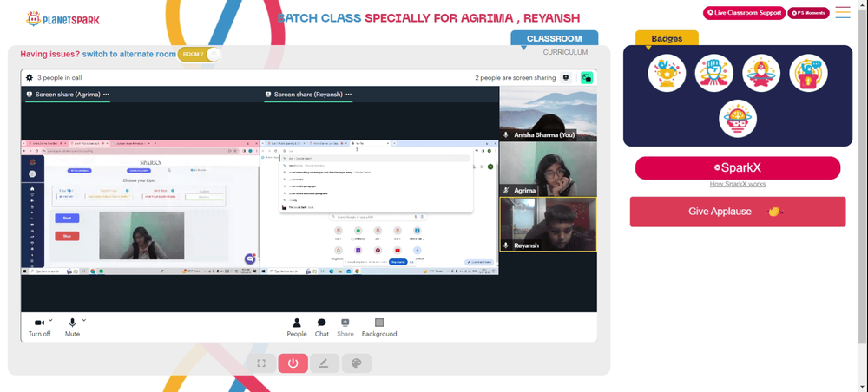This screenshot has height=392, width=868.
Task: Select Reyansh's video tile
Action: pos(548,225)
